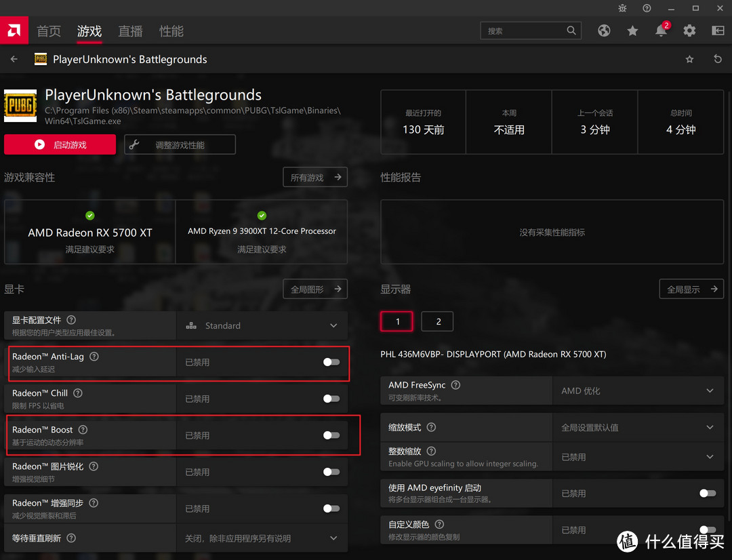Click the PUBG game thumbnail logo

[x=20, y=106]
